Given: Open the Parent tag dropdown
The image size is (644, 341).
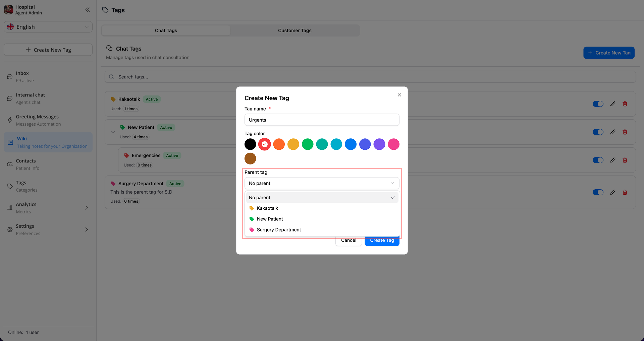Looking at the screenshot, I should (322, 183).
